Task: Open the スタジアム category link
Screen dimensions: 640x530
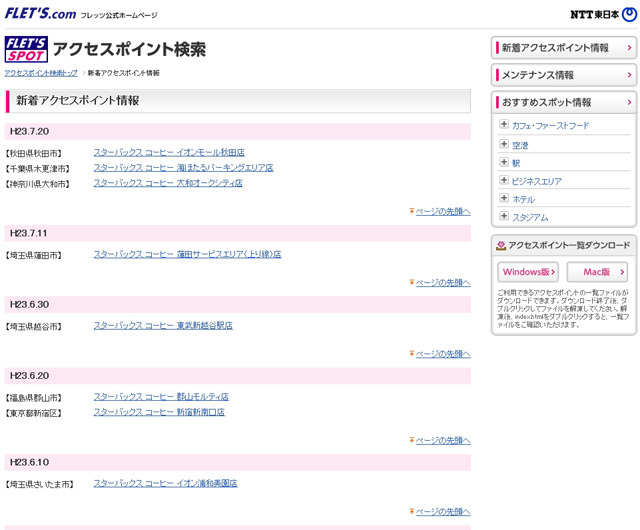Action: 530,217
